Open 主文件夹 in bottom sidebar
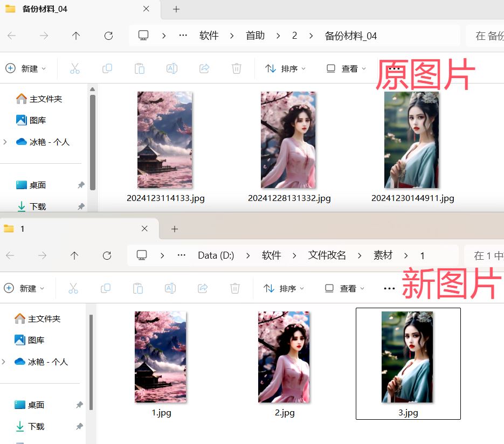This screenshot has height=444, width=504. [x=38, y=318]
